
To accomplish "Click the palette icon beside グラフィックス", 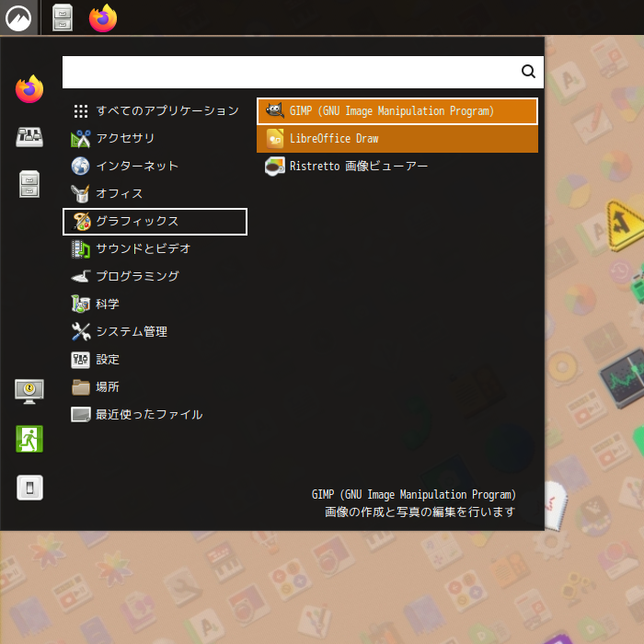I will click(81, 222).
